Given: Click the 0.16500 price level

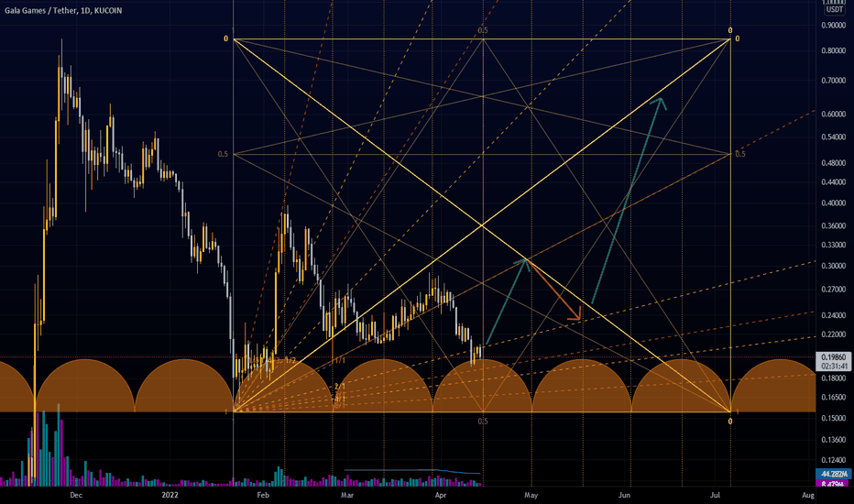Looking at the screenshot, I should pos(833,397).
